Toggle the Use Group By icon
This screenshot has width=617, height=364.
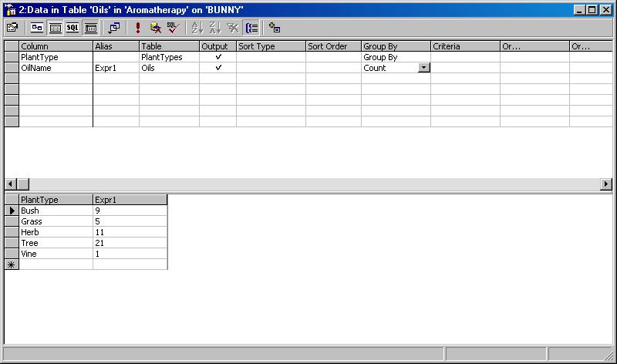pos(252,28)
